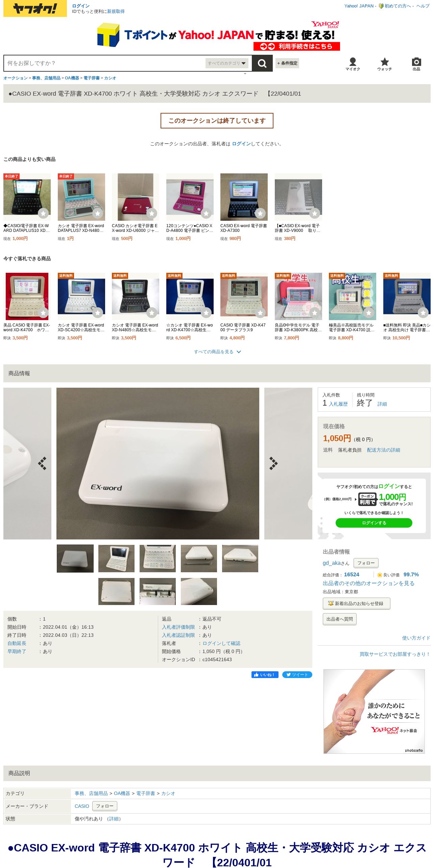Show previous product photo with left arrow
Viewport: 434px width, 868px height.
click(x=42, y=463)
